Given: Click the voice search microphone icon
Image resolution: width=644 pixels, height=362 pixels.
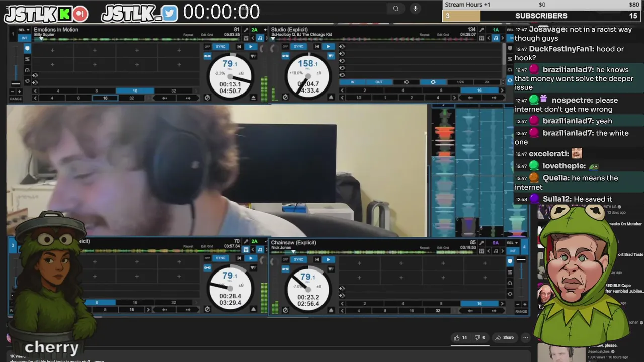Looking at the screenshot, I should (x=415, y=8).
